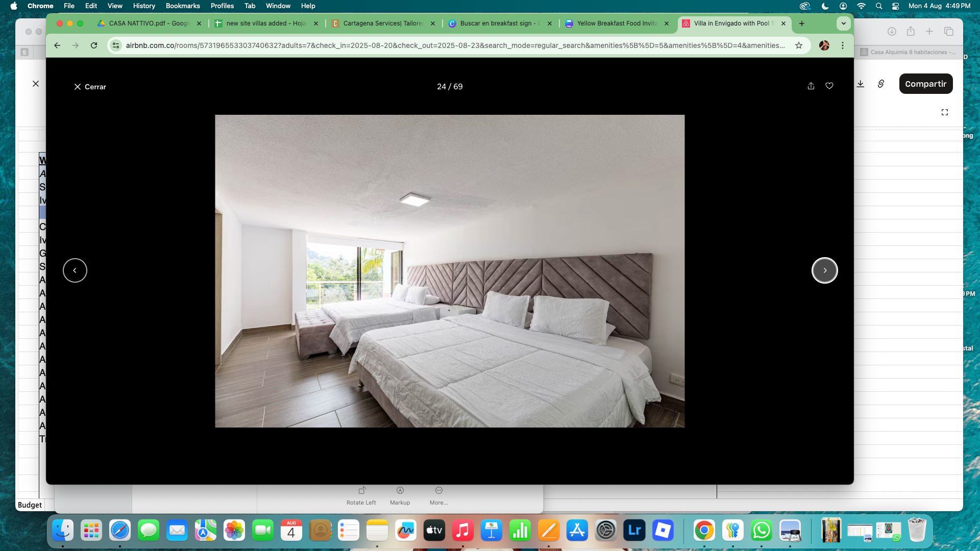Screen dimensions: 980x551
Task: Click the Chrome profile avatar
Action: pos(824,45)
